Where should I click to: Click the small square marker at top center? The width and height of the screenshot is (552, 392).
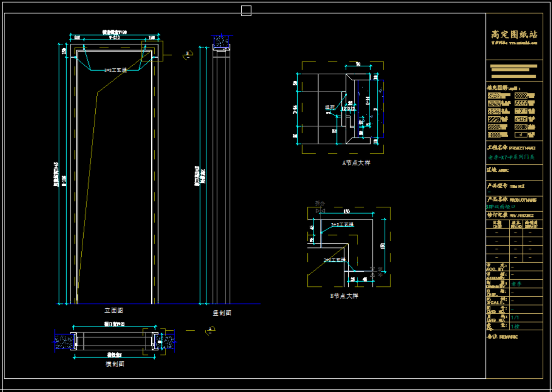[246, 10]
